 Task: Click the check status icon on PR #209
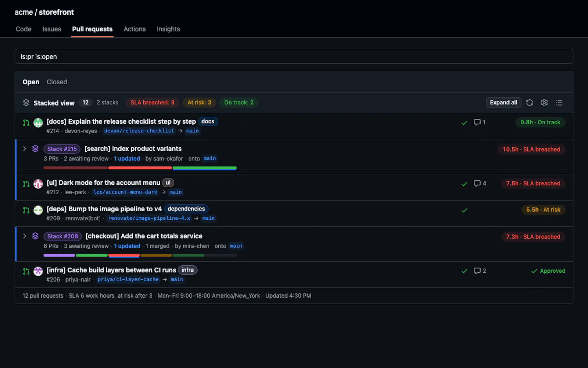click(465, 210)
